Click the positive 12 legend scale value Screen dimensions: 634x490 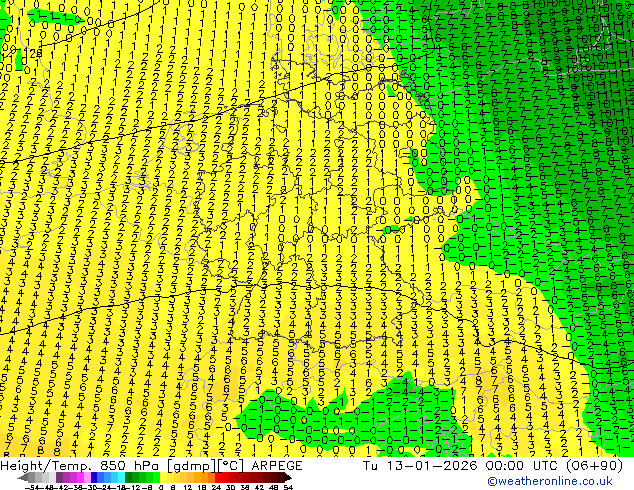[187, 488]
